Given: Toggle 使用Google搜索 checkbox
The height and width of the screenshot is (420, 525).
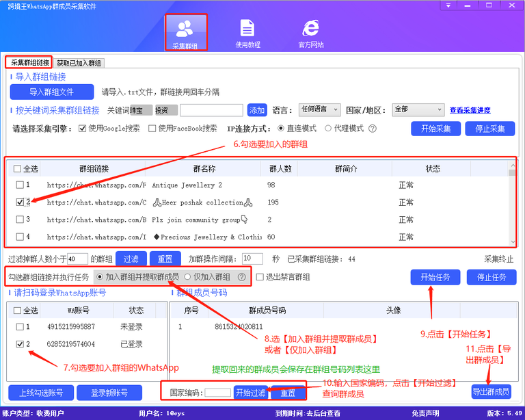Looking at the screenshot, I should point(82,129).
